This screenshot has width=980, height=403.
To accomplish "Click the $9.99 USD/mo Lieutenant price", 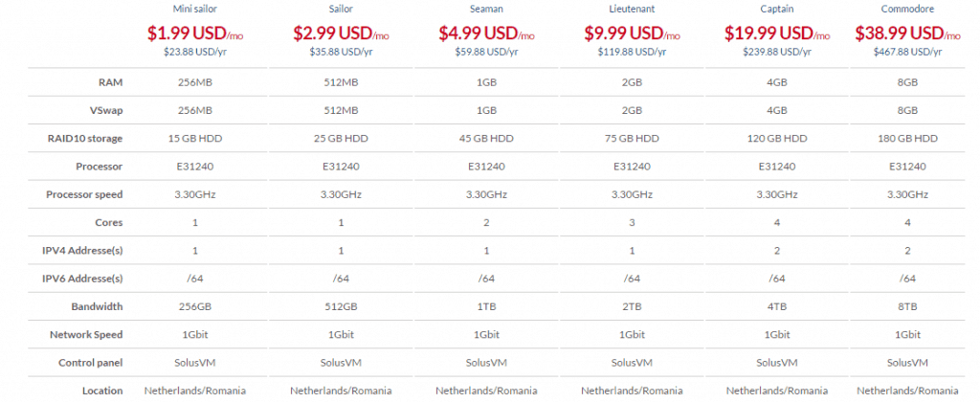I will [x=632, y=34].
